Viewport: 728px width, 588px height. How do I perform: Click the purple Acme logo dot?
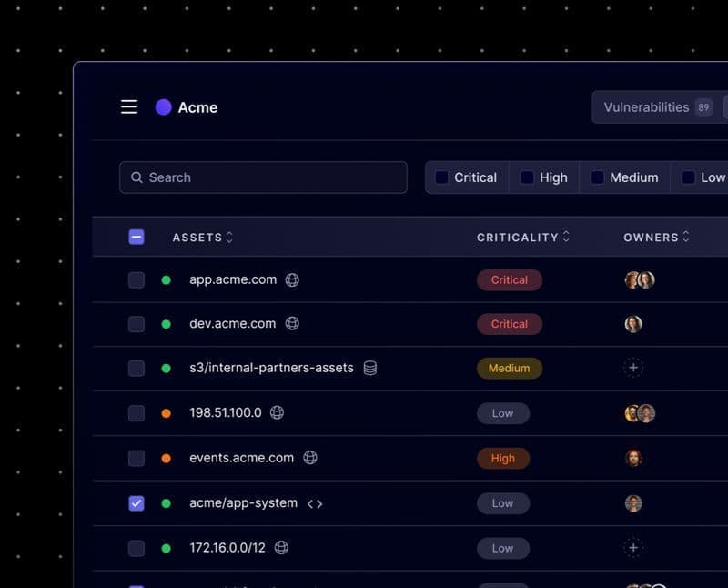click(163, 106)
